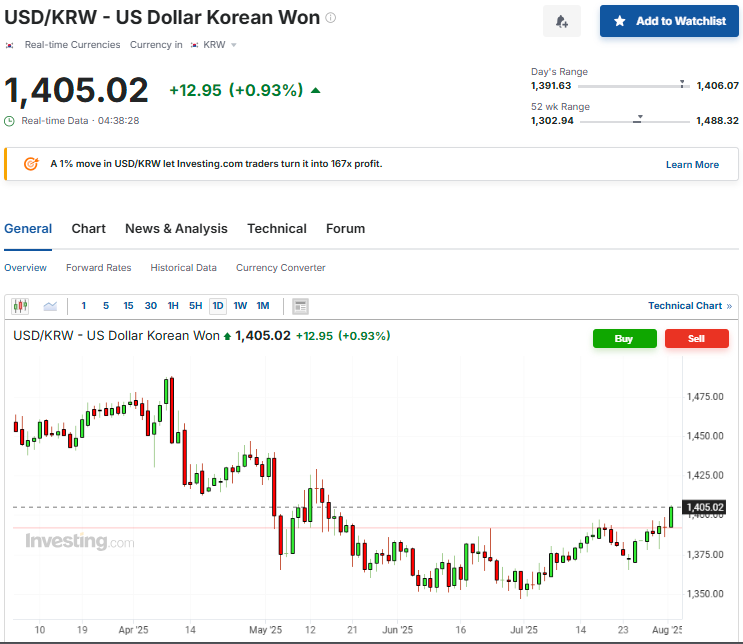Image resolution: width=743 pixels, height=644 pixels.
Task: Set chart interval to 1W
Action: pyautogui.click(x=240, y=306)
